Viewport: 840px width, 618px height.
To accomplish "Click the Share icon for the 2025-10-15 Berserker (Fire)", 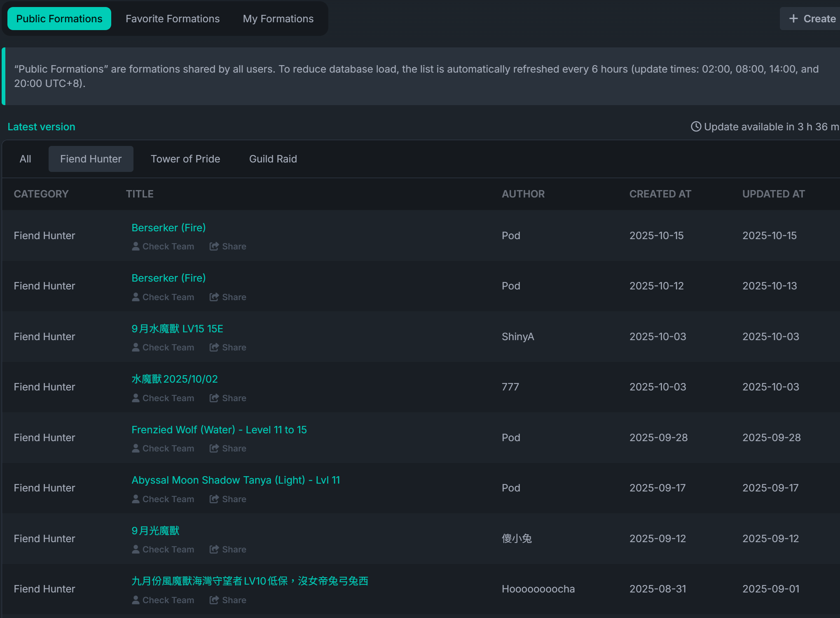I will click(214, 246).
